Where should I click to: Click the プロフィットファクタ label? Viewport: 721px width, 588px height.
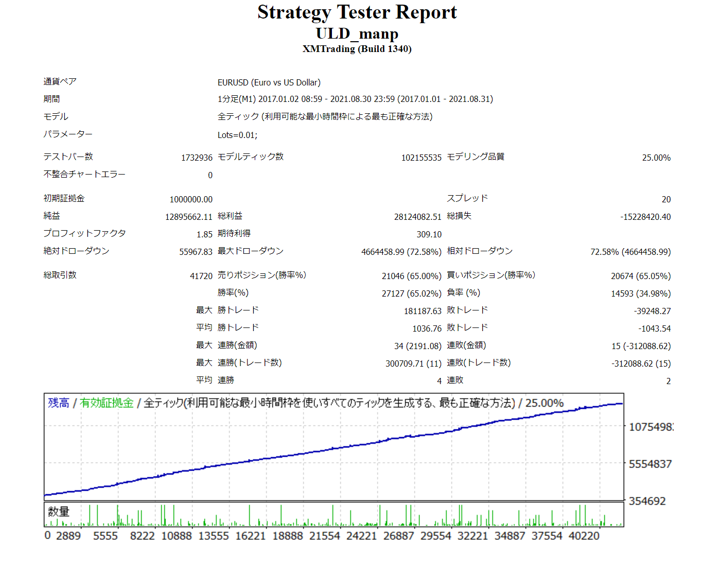[84, 233]
